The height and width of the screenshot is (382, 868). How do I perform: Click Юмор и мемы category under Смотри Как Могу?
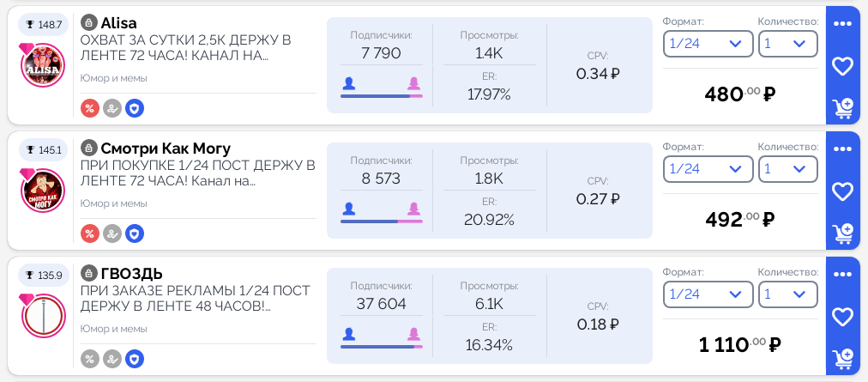pyautogui.click(x=114, y=203)
